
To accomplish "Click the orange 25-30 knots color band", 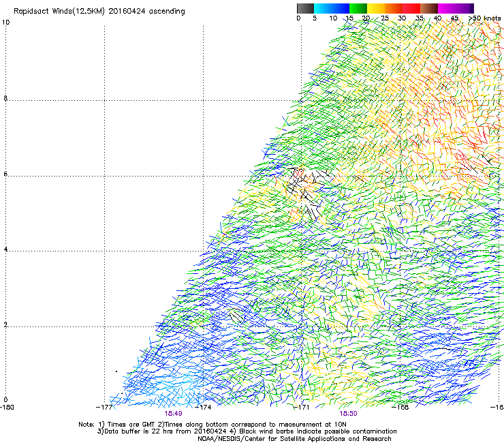I will [394, 8].
